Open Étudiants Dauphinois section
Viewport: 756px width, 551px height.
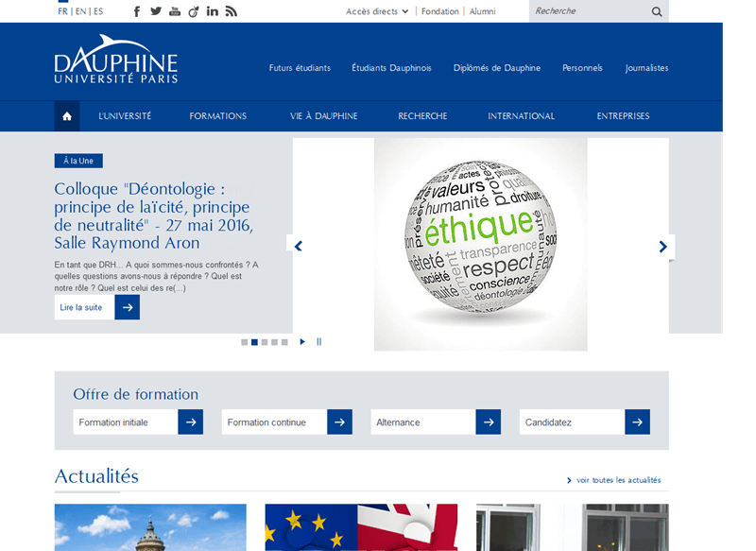click(x=391, y=68)
